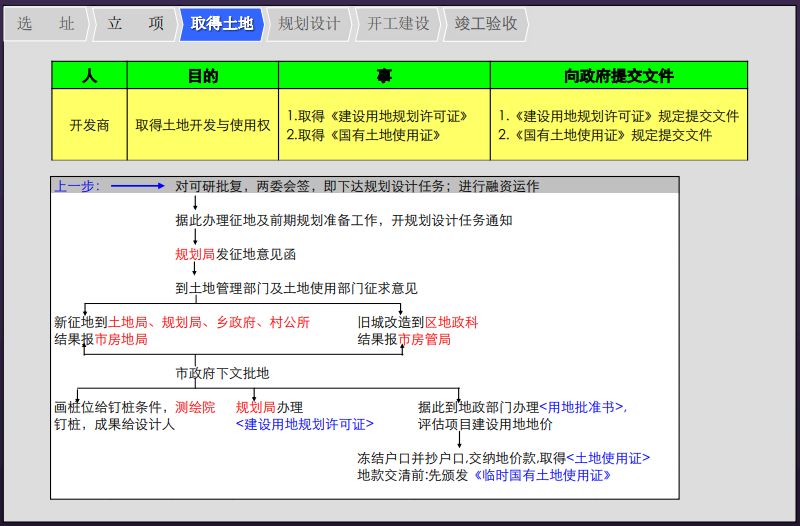Click red 规划局 before 发征地意见函
The width and height of the screenshot is (800, 526).
195,254
